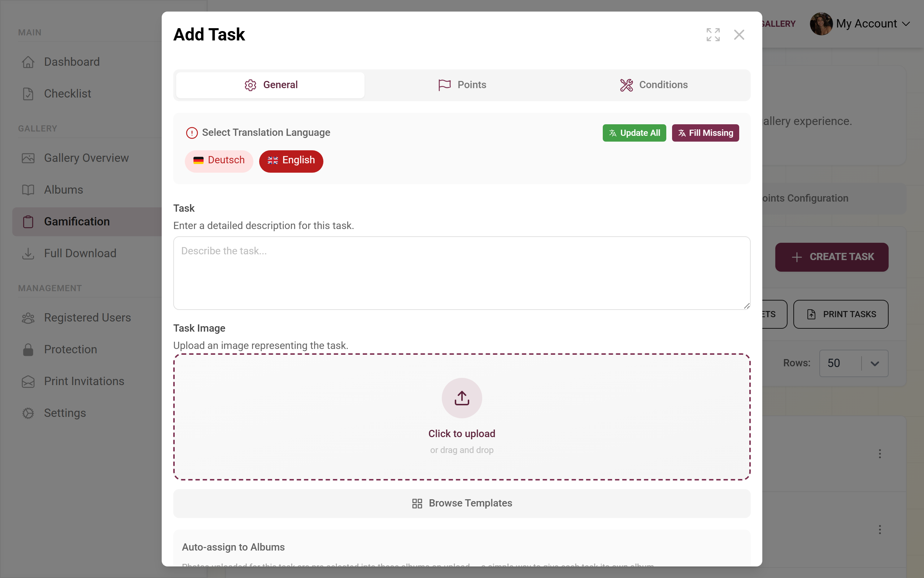Open the first task row three-dot menu
The height and width of the screenshot is (578, 924).
[x=880, y=454]
